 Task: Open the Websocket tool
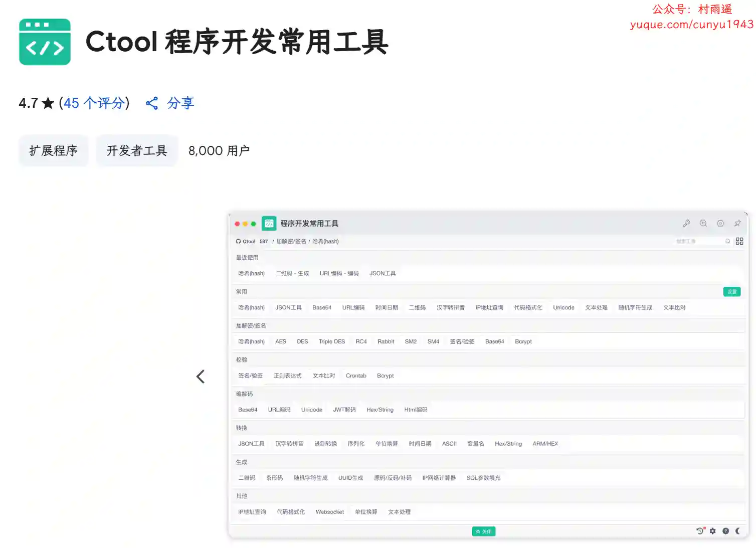pos(330,512)
